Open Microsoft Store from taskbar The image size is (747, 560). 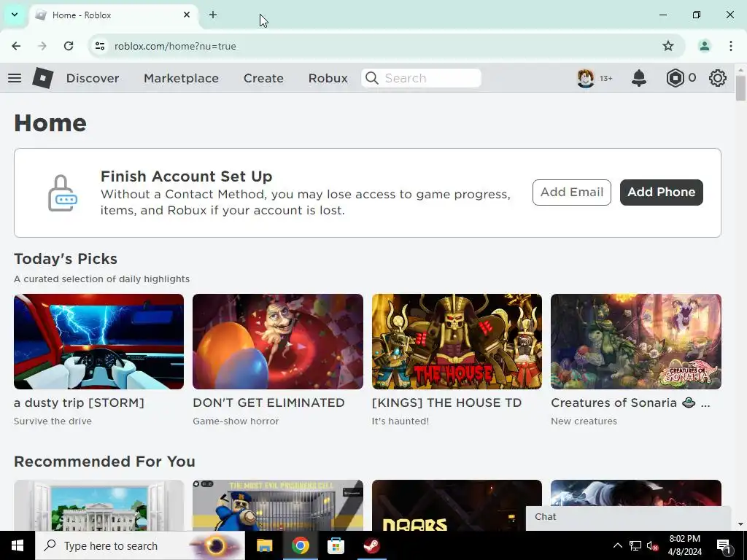tap(336, 545)
